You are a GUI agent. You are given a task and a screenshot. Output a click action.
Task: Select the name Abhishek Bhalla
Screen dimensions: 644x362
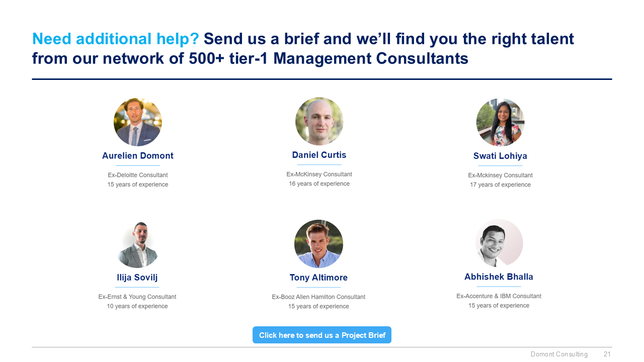499,277
